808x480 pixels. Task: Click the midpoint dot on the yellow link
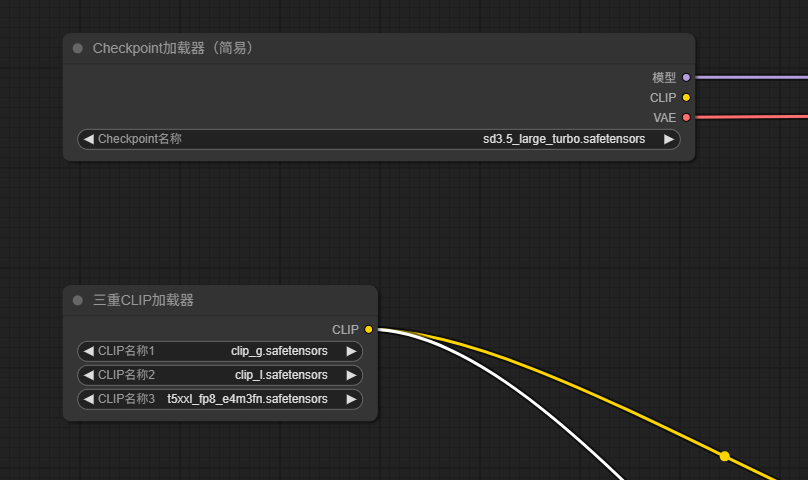point(725,456)
